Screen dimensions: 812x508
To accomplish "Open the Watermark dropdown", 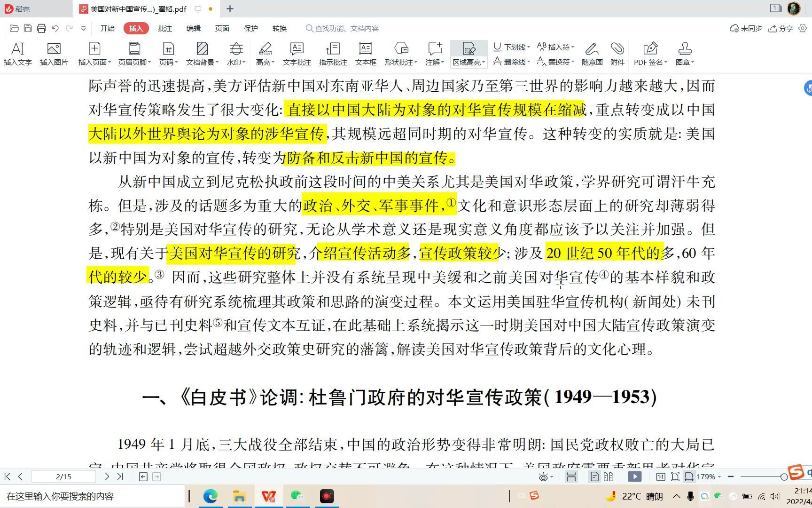I will (x=236, y=54).
